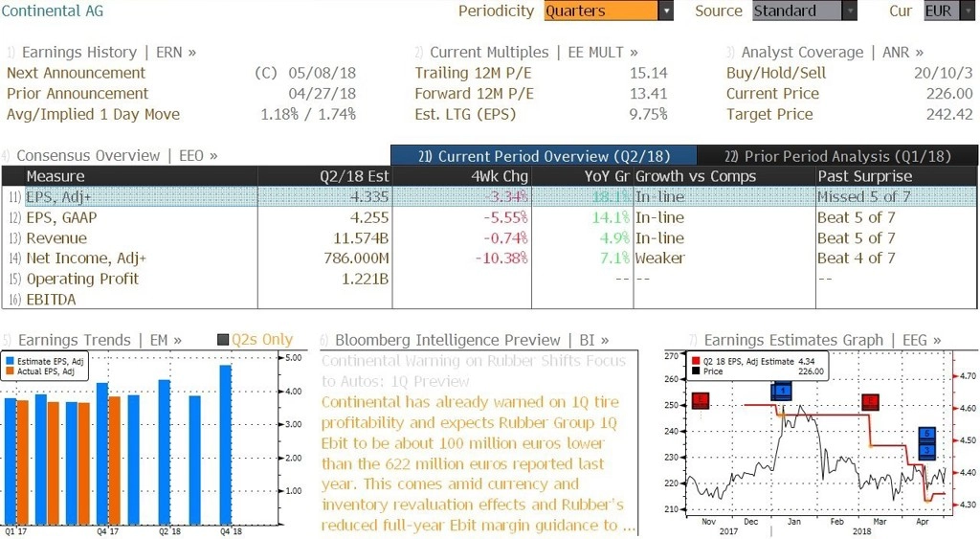The width and height of the screenshot is (980, 539).
Task: Click the Forward 12M P/E value 13.41
Action: tap(649, 94)
